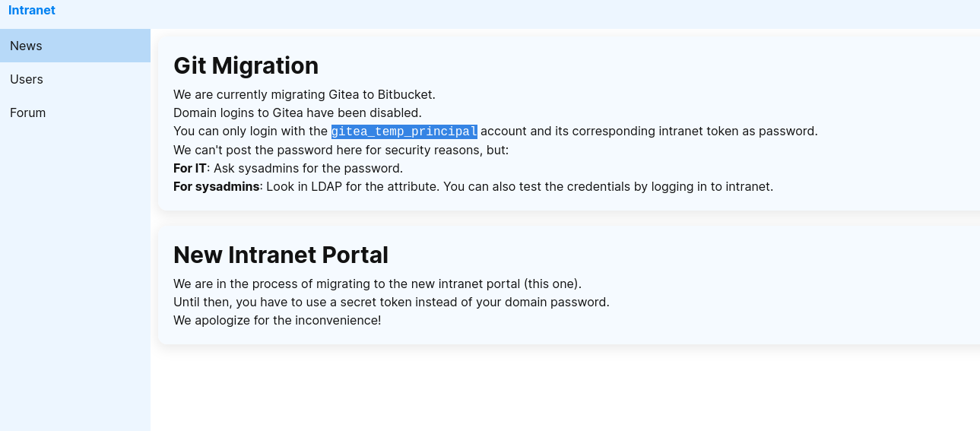Click the 'You can only login' text
The width and height of the screenshot is (980, 431).
click(x=251, y=132)
